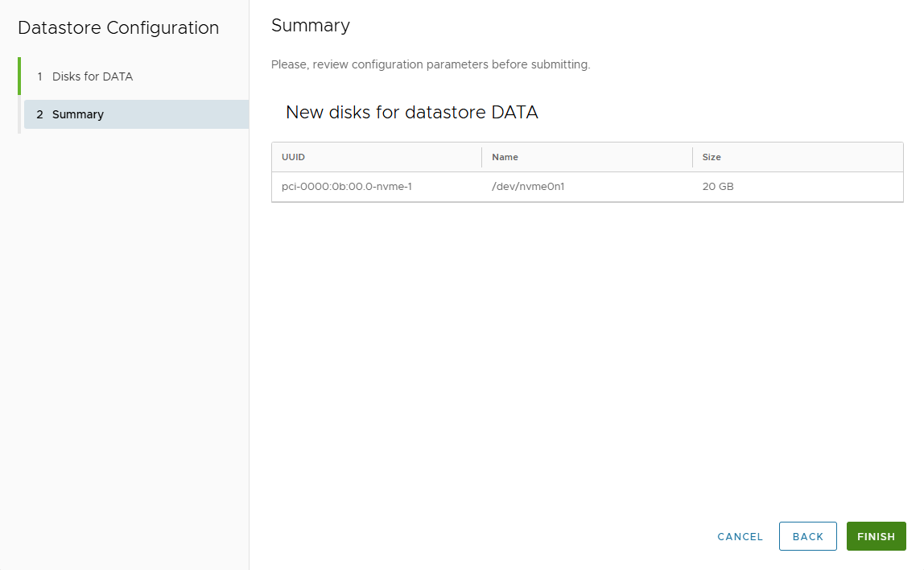Click the green indicator beside Disks for DATA
This screenshot has height=570, width=924.
click(19, 76)
